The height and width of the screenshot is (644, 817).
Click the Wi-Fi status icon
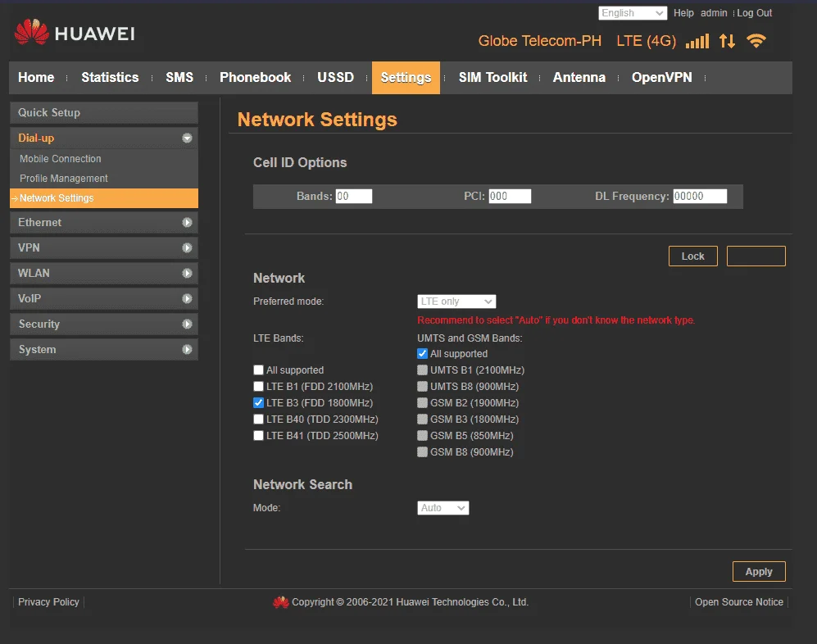coord(756,41)
